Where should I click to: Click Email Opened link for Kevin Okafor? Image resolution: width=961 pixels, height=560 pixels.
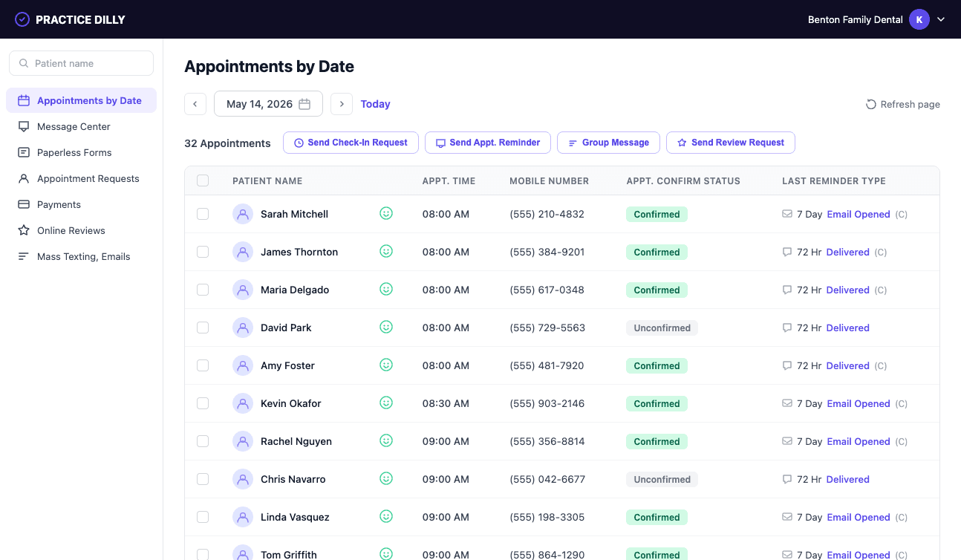tap(859, 403)
